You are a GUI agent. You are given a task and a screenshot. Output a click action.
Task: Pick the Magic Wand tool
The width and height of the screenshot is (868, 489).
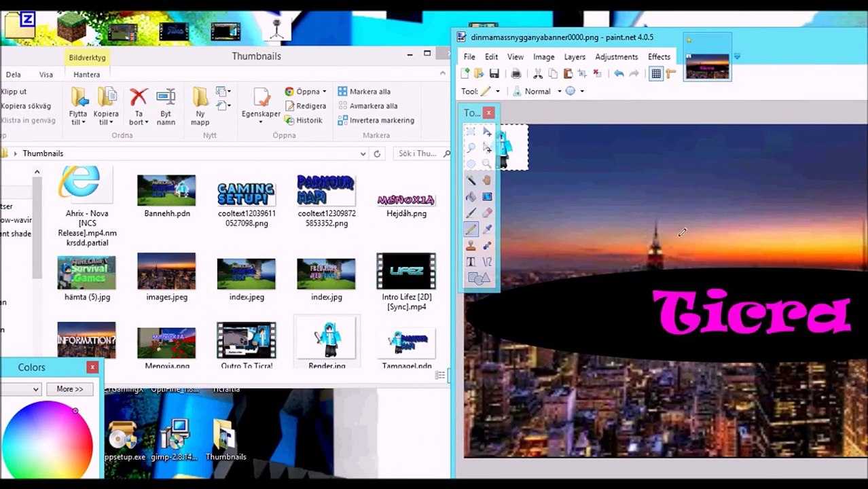point(471,180)
